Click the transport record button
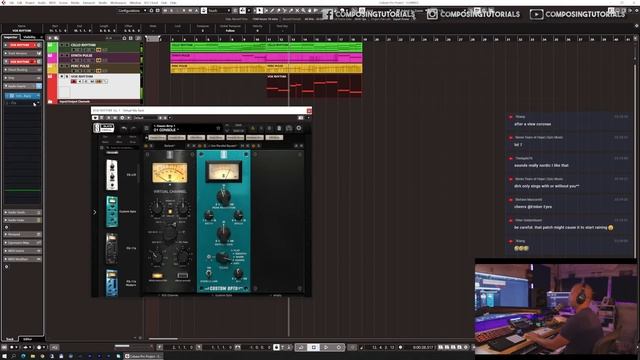 338,347
